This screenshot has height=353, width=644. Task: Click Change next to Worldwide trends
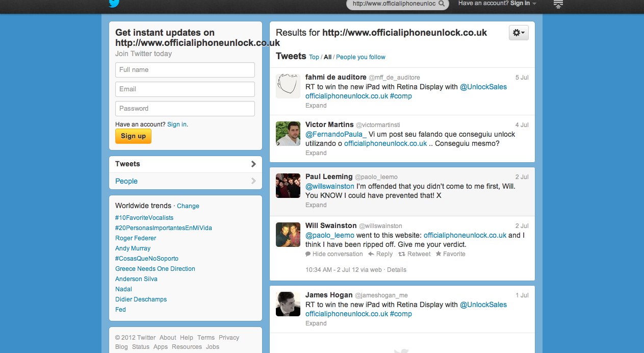pos(188,206)
